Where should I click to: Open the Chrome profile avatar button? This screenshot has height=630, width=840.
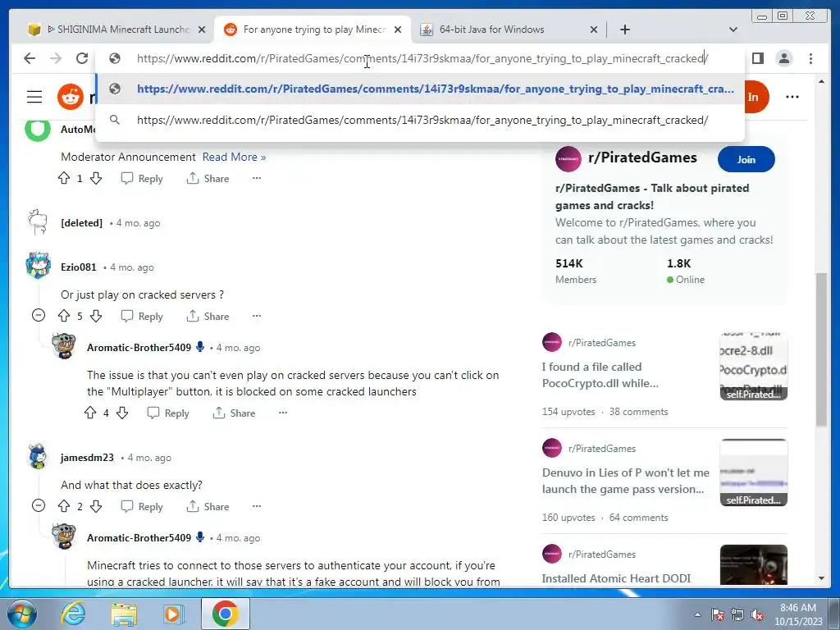(x=783, y=58)
